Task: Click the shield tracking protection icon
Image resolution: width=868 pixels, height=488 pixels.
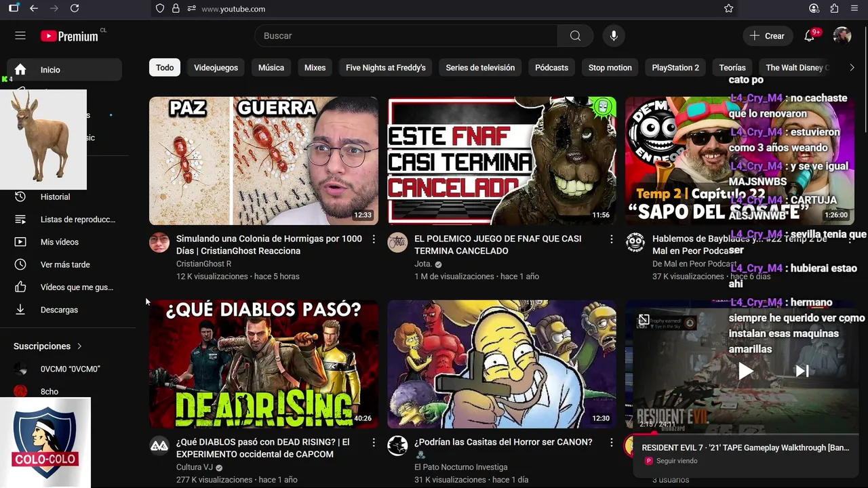Action: [x=160, y=8]
